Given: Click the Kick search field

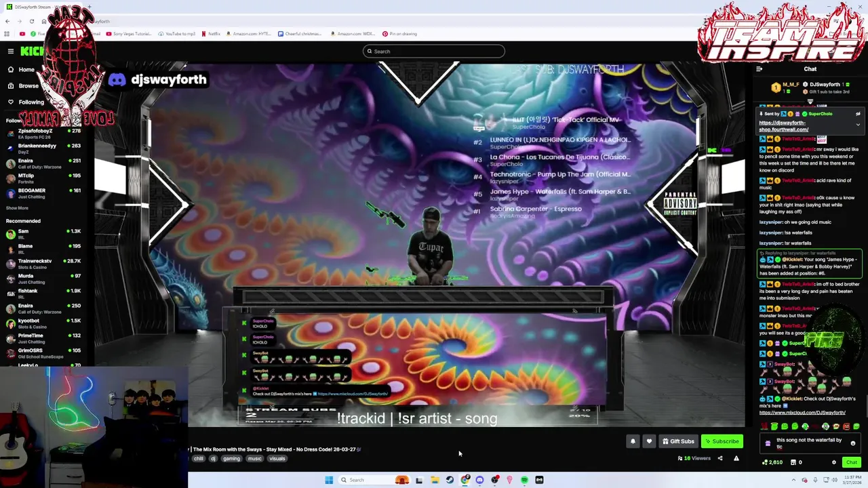Looking at the screenshot, I should (x=434, y=52).
